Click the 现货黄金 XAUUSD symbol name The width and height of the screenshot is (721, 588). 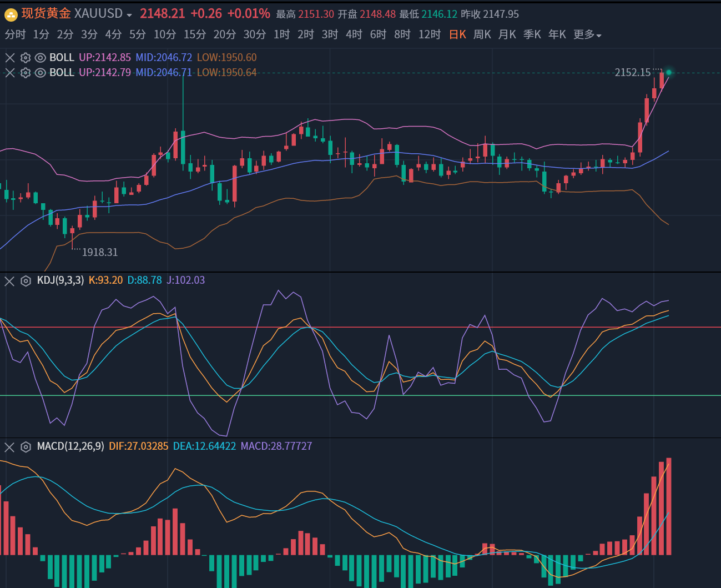click(72, 14)
